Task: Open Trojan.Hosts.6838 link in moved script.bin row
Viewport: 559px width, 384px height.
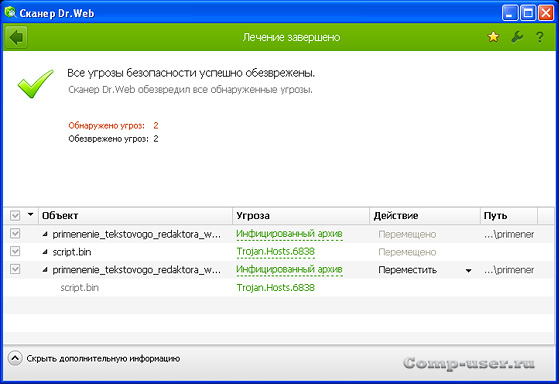Action: coord(276,252)
